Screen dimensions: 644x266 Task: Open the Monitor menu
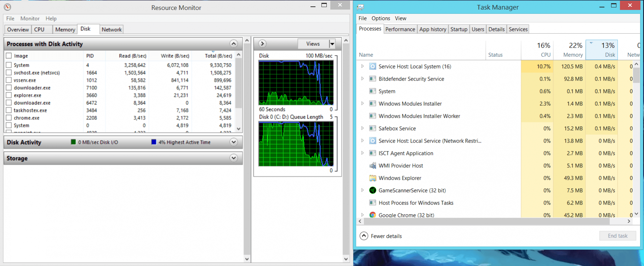30,18
